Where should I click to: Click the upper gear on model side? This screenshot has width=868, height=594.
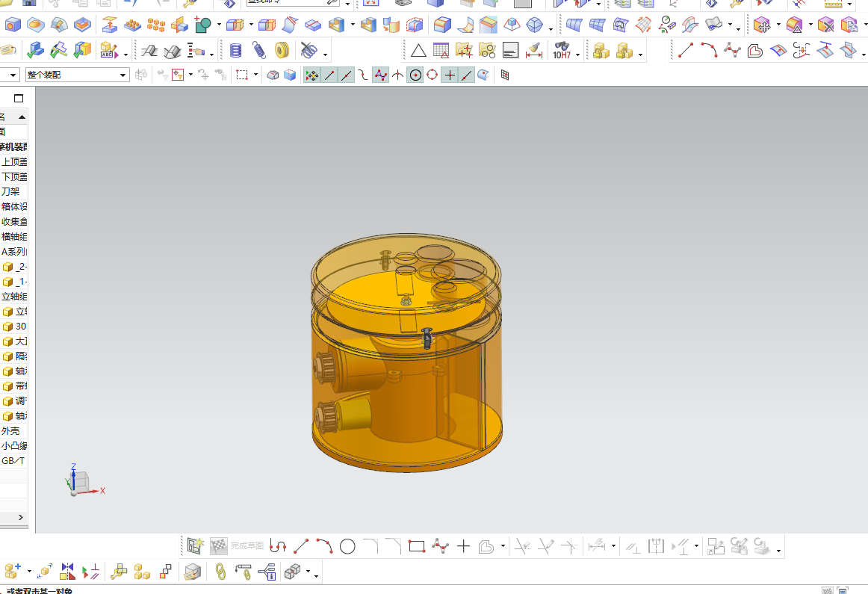point(325,368)
